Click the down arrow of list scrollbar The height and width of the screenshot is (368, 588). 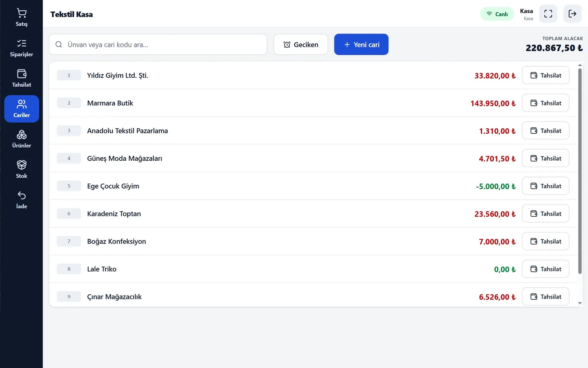(580, 303)
